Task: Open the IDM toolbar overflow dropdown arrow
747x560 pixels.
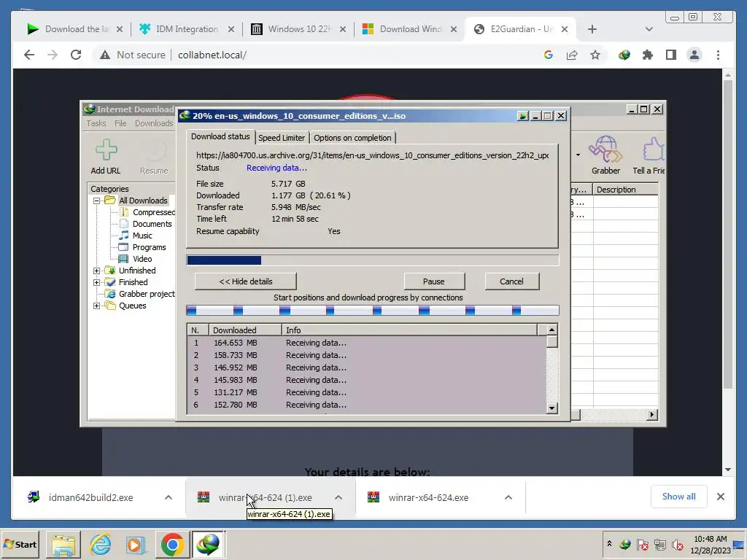Action: [578, 155]
